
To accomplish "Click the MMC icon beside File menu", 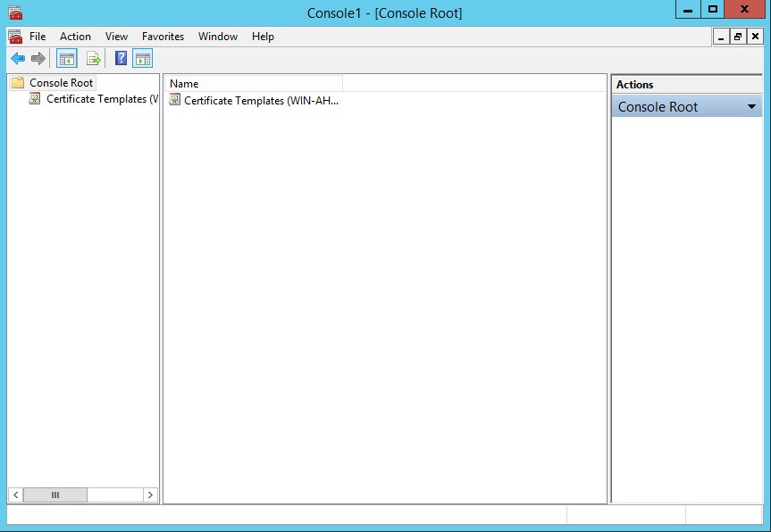I will (15, 37).
